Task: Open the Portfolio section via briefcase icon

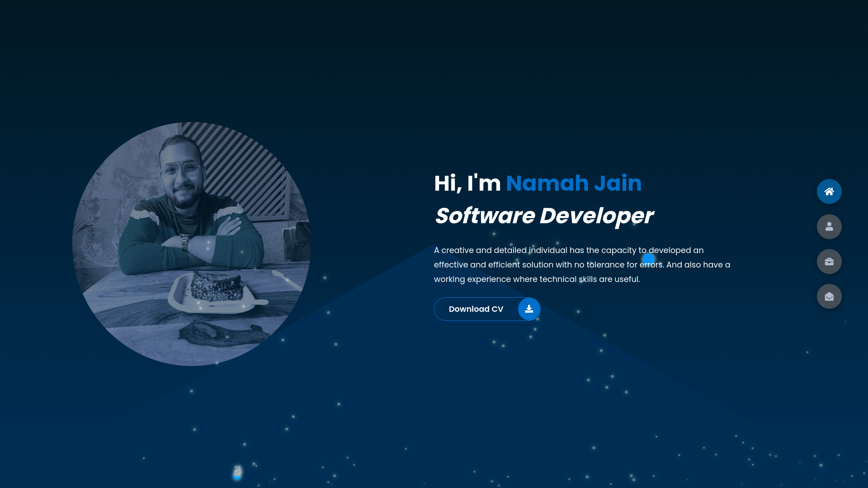Action: coord(829,262)
